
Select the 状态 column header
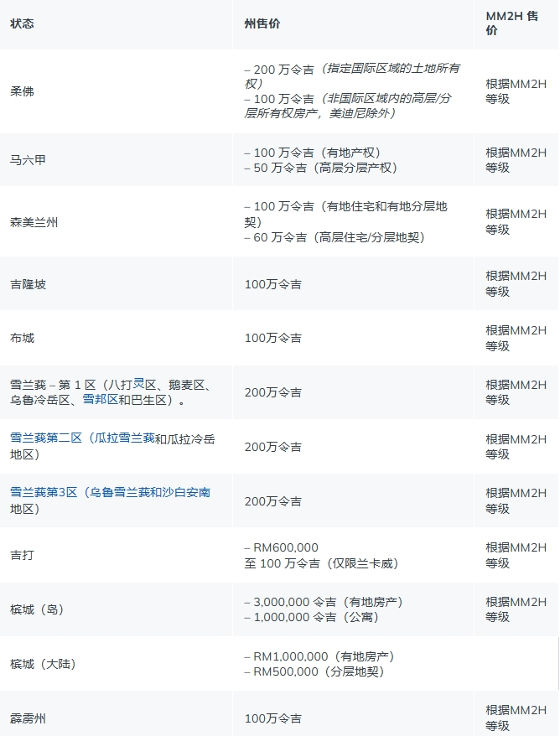click(22, 23)
